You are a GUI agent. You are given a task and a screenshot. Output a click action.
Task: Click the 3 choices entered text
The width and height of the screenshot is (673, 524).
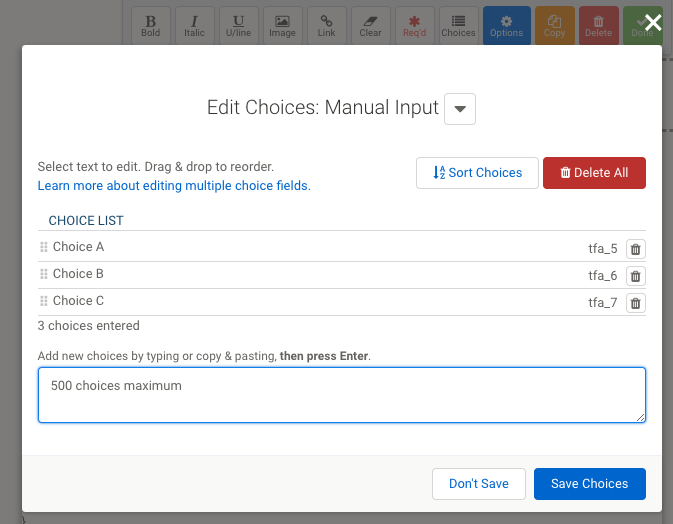(88, 326)
